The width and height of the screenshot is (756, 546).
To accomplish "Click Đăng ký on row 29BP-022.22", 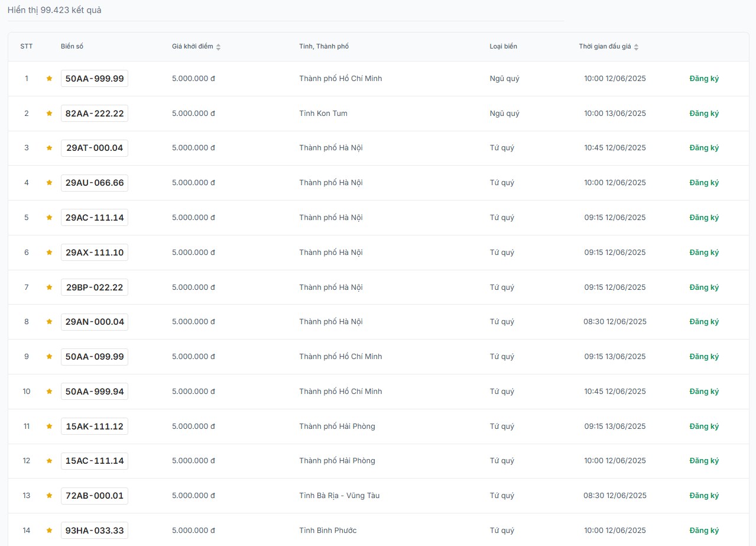I will tap(704, 287).
